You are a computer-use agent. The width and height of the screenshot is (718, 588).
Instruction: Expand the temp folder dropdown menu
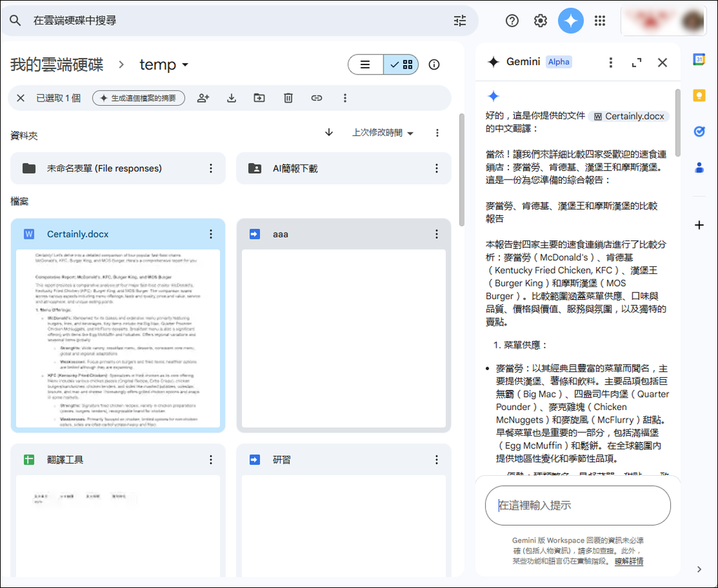tap(185, 64)
